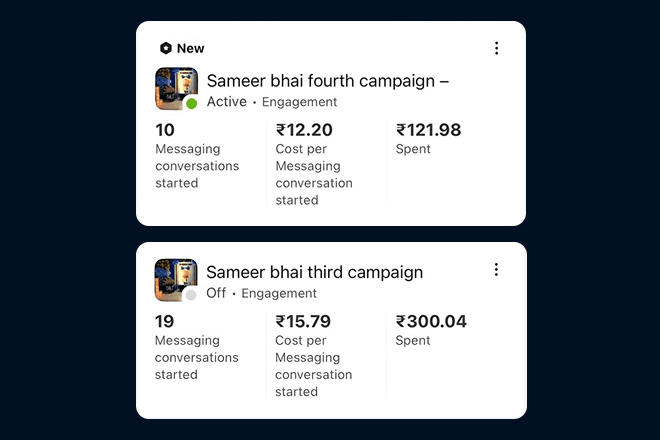Click the grey Off status dot
This screenshot has width=660, height=440.
pos(191,295)
